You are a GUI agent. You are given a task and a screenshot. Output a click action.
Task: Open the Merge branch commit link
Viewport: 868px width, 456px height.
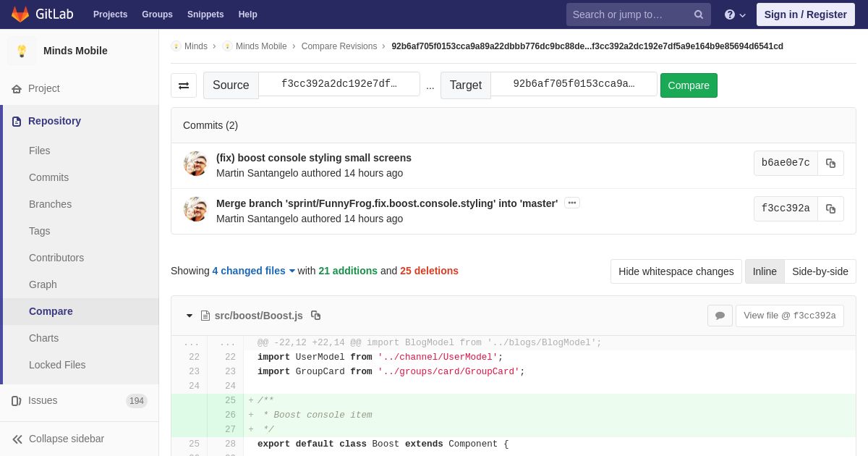pos(387,203)
